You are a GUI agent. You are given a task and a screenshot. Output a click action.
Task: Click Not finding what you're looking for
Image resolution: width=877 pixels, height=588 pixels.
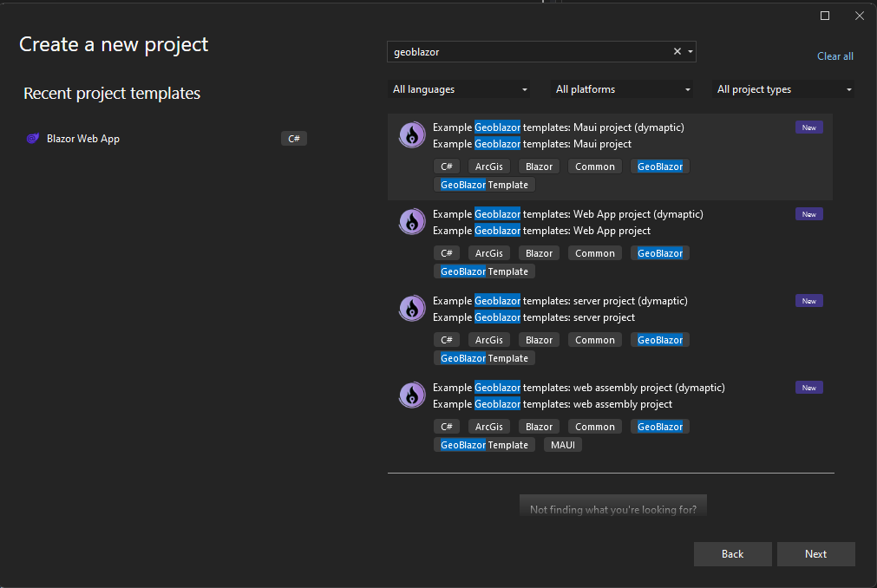612,509
